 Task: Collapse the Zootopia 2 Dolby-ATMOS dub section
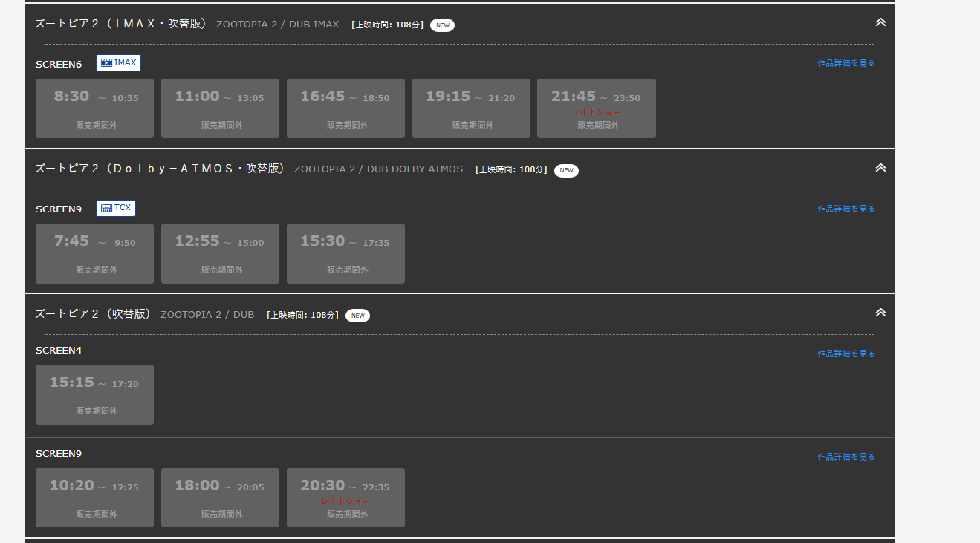(x=880, y=168)
